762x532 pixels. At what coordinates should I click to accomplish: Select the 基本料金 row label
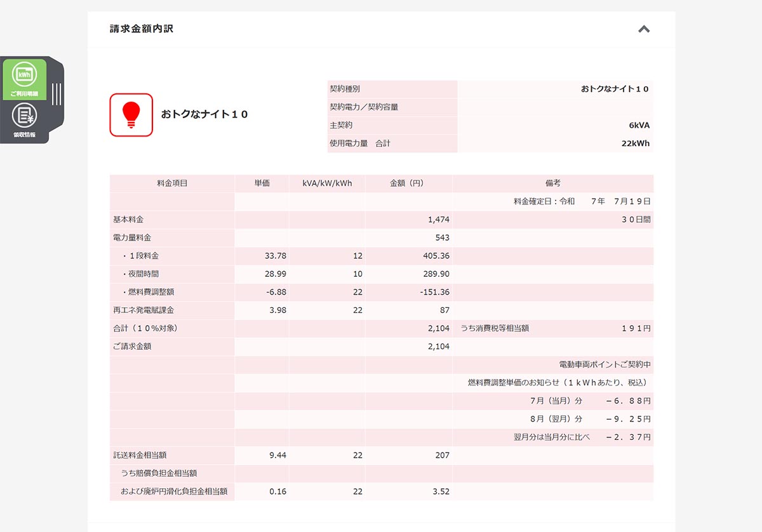(x=128, y=220)
